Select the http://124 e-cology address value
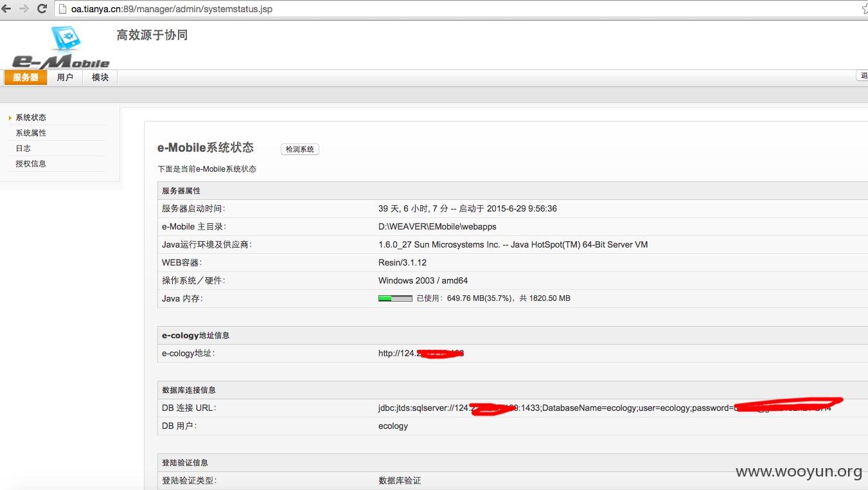Screen dimensions: 868x490 point(421,354)
